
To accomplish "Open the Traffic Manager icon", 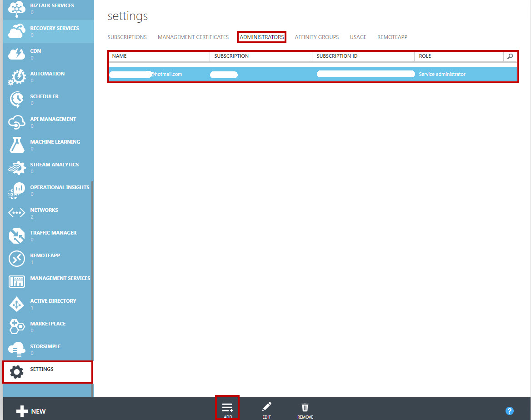I will click(x=16, y=236).
